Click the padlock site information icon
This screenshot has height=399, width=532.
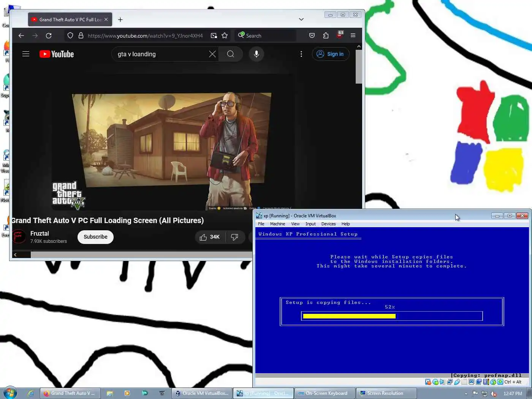point(81,35)
